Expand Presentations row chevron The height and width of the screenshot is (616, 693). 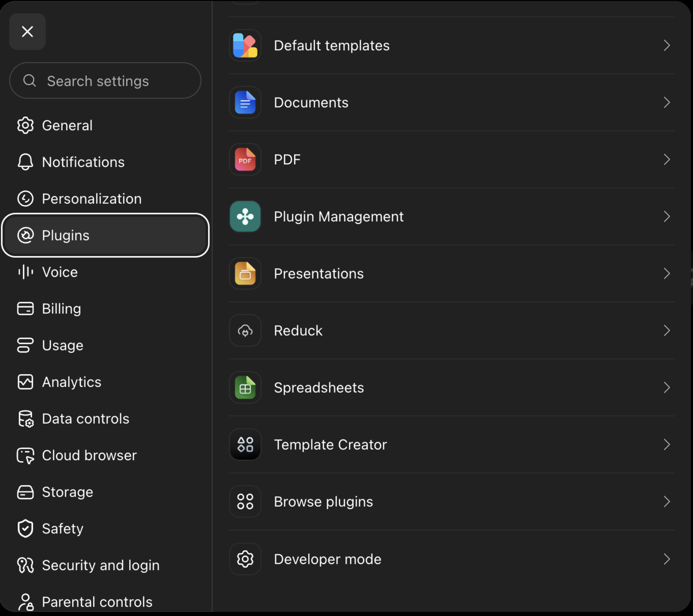(x=667, y=273)
